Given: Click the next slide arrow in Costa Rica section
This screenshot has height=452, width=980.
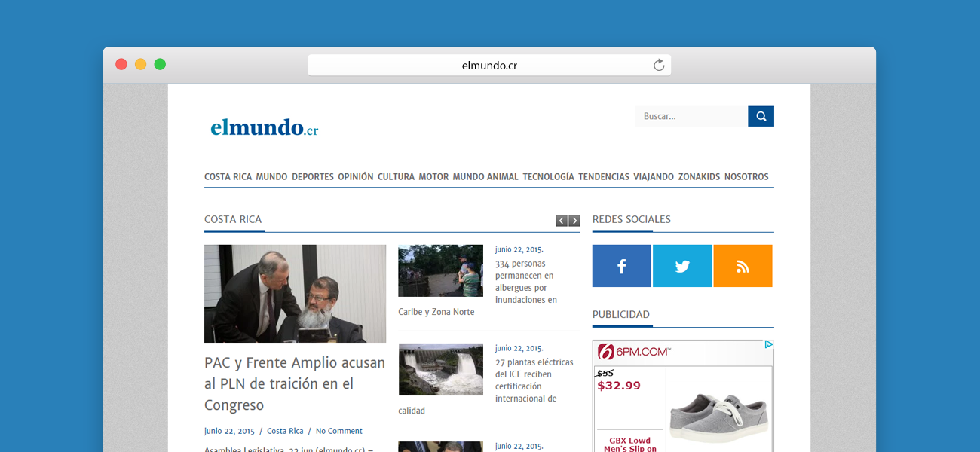Looking at the screenshot, I should tap(574, 221).
